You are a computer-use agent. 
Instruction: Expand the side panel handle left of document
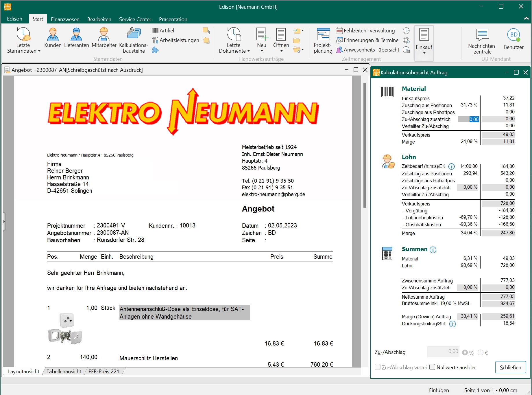4,221
